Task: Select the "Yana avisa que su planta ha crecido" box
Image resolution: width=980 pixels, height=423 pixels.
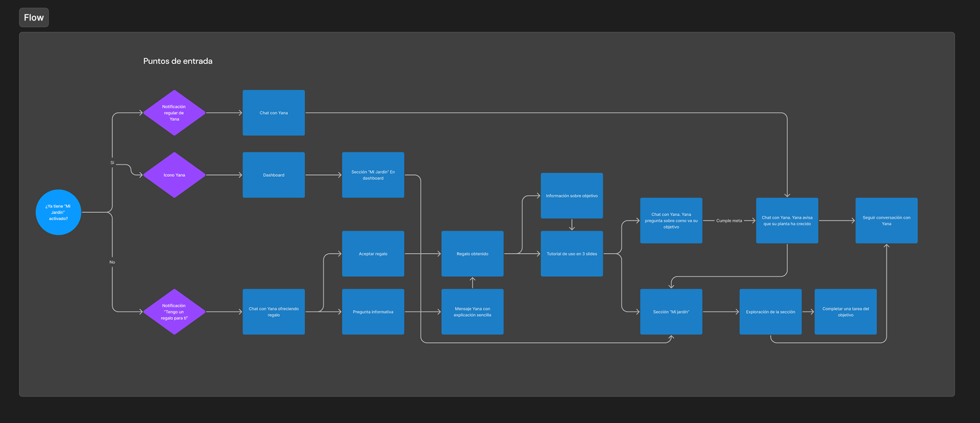Action: [x=787, y=221]
